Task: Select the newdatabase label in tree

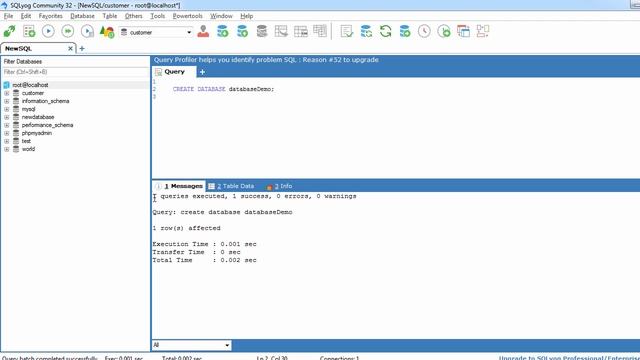Action: pyautogui.click(x=38, y=117)
